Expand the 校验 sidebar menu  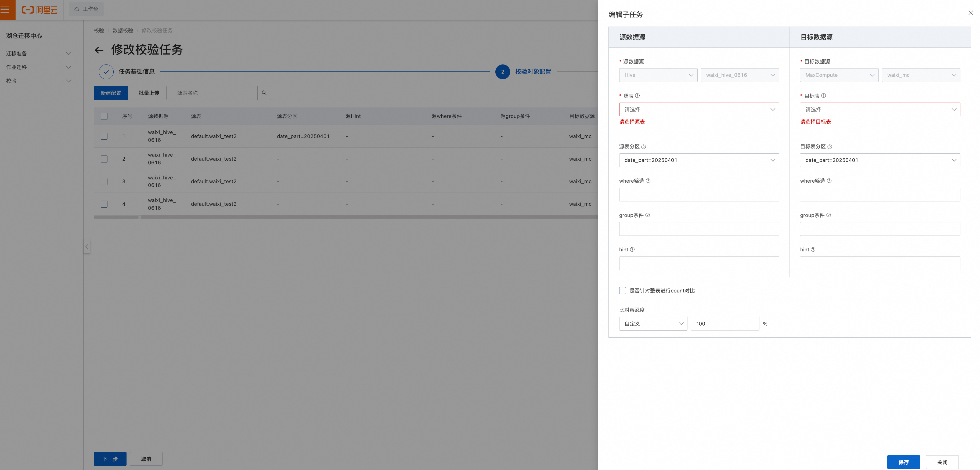38,81
